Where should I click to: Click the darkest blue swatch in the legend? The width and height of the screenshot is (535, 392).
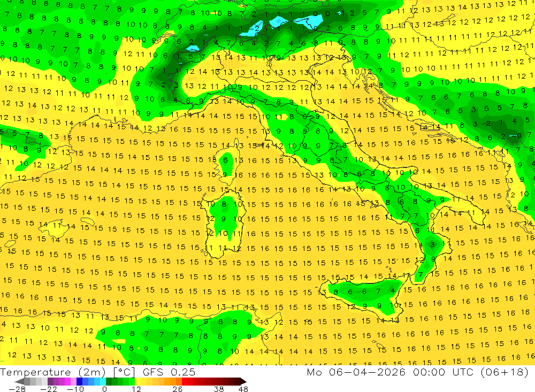[80, 381]
